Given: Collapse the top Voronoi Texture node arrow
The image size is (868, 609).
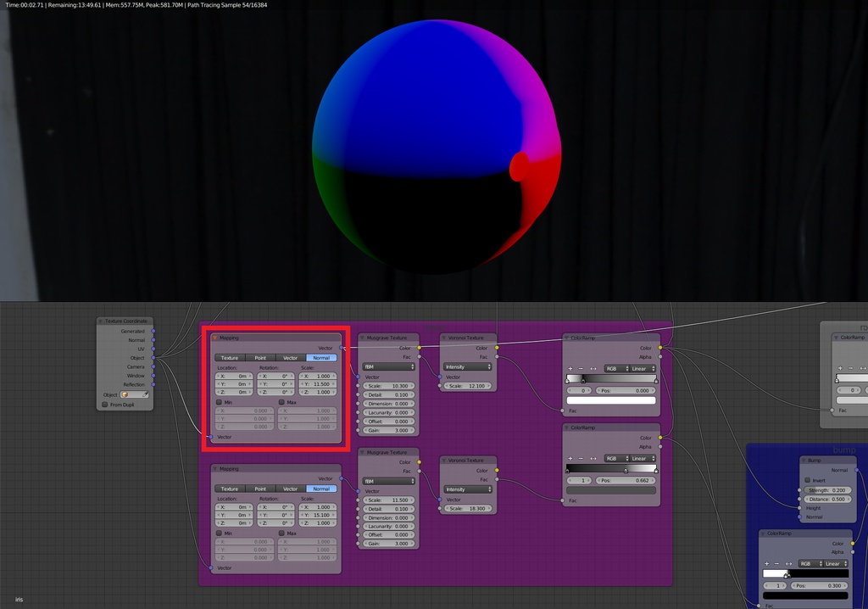Looking at the screenshot, I should click(x=442, y=337).
